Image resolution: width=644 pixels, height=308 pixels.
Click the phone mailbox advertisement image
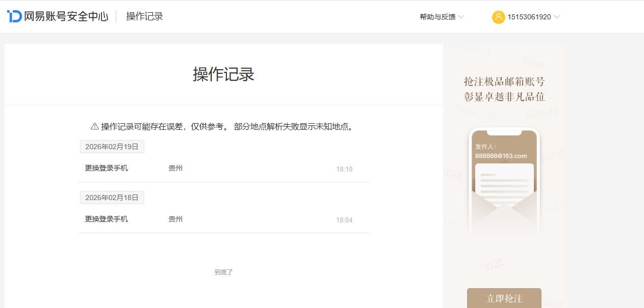pos(504,181)
